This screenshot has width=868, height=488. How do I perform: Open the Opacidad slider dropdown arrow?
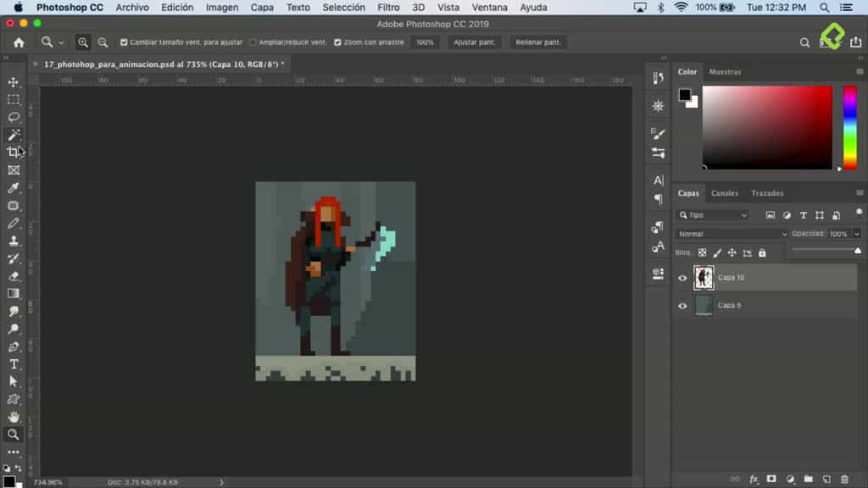coord(857,234)
